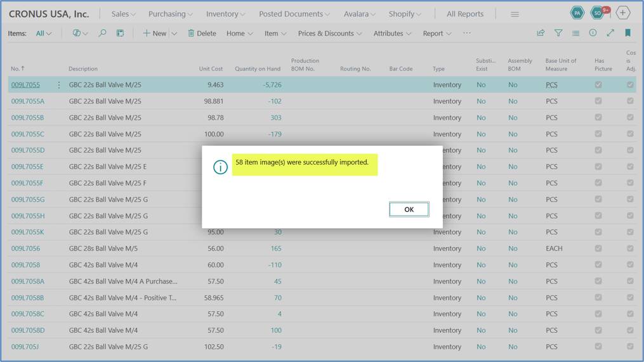Click the list view lines icon
Image resolution: width=644 pixels, height=362 pixels.
click(x=576, y=33)
